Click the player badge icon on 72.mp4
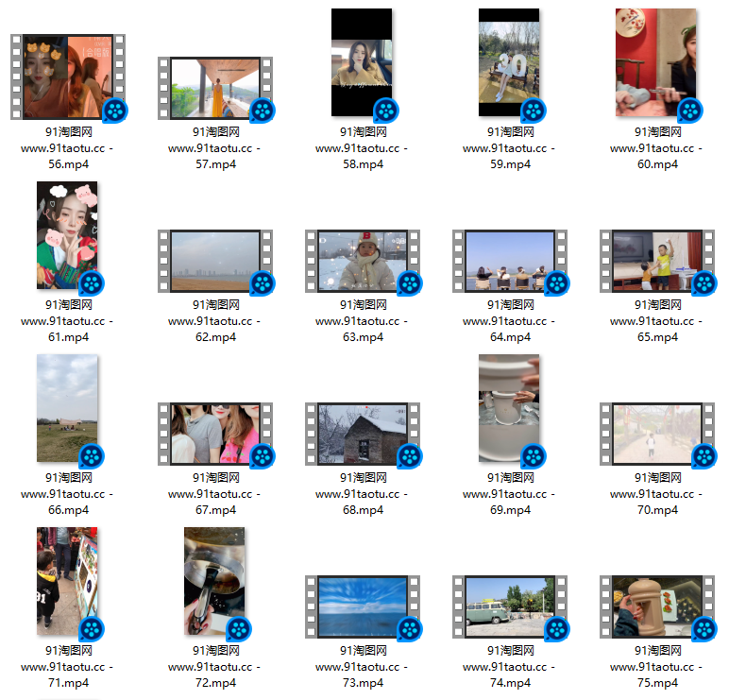Viewport: 729px width, 700px height. click(x=239, y=630)
